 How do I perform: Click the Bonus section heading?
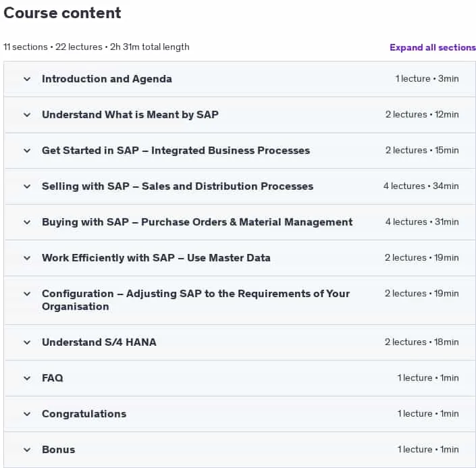point(59,450)
